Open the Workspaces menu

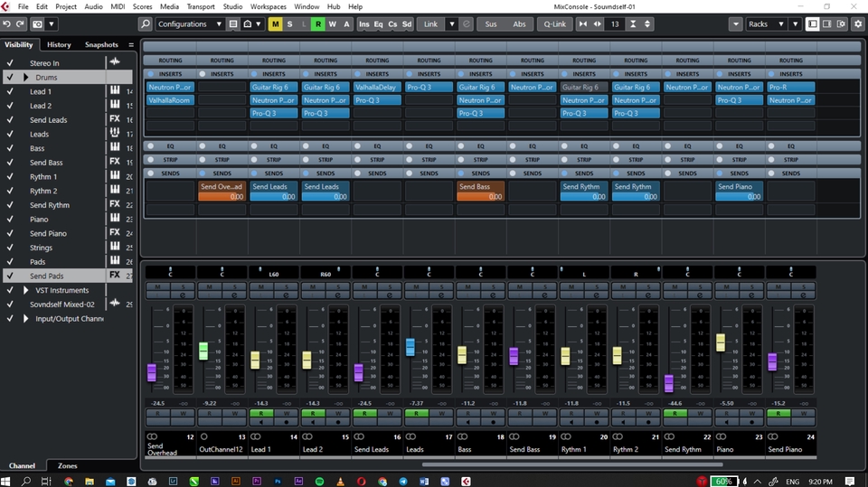click(268, 6)
